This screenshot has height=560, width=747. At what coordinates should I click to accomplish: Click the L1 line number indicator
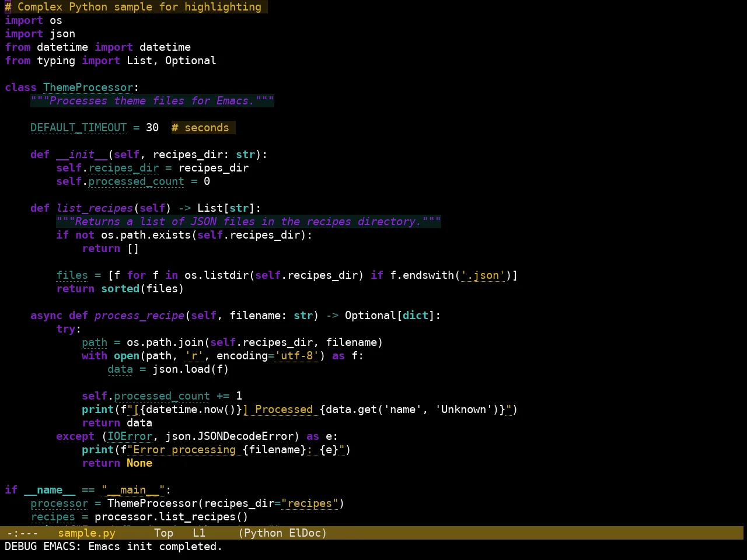(199, 533)
